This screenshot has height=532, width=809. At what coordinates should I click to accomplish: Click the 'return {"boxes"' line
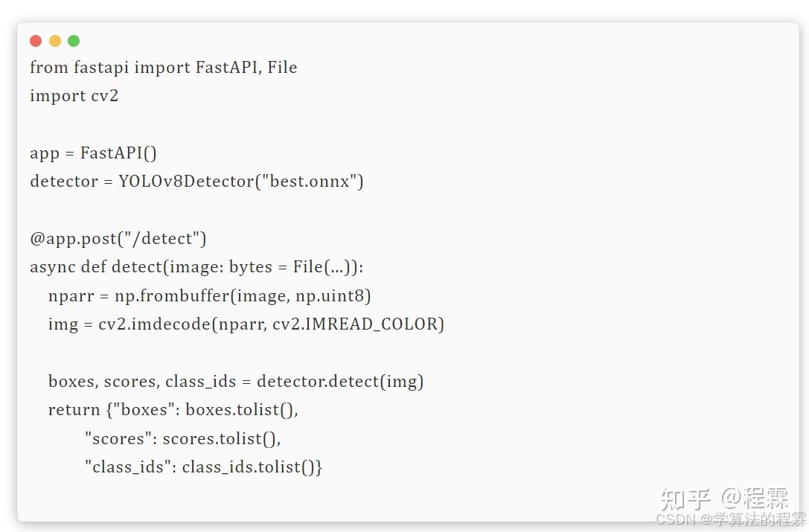[x=173, y=410]
